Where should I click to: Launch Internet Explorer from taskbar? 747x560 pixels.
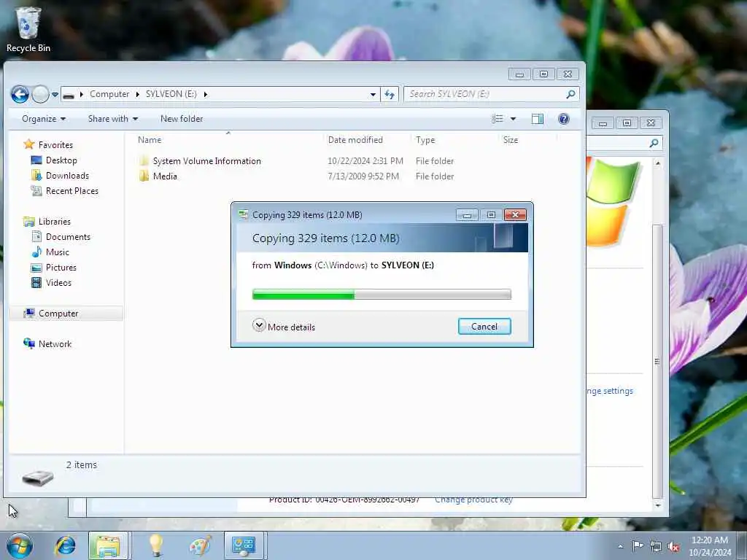click(x=65, y=545)
